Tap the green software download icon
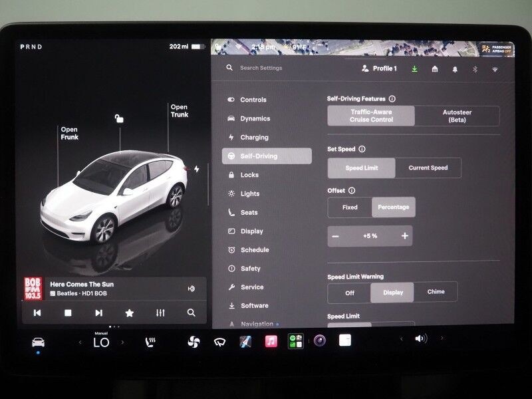532x399 pixels. 414,69
